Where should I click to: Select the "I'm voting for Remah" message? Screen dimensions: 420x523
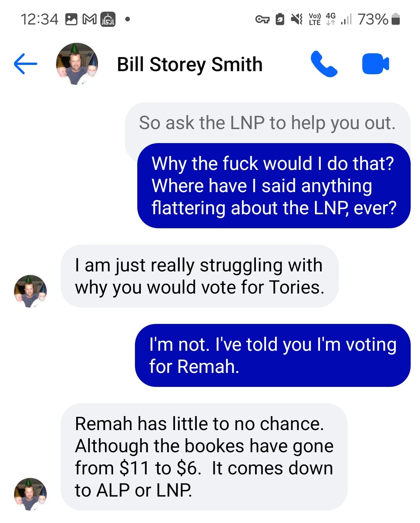tap(273, 355)
